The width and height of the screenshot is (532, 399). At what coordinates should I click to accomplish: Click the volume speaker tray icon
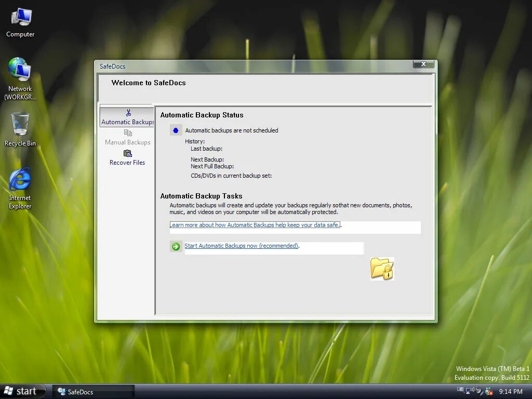coord(479,391)
